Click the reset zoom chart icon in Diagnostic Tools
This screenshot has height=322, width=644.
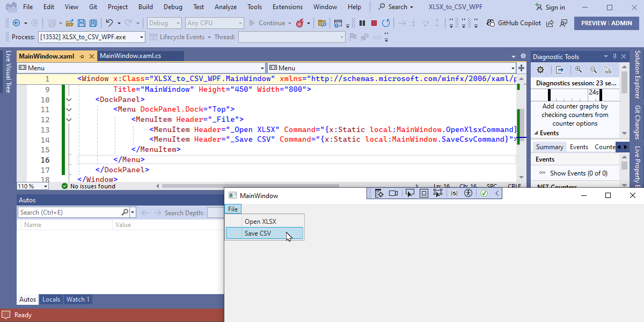click(608, 70)
